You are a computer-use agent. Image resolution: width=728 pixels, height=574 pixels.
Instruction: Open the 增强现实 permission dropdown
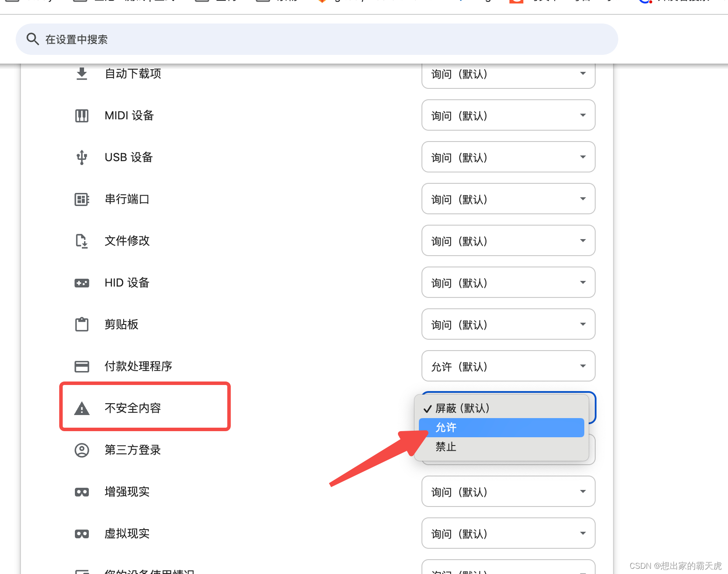click(x=508, y=491)
